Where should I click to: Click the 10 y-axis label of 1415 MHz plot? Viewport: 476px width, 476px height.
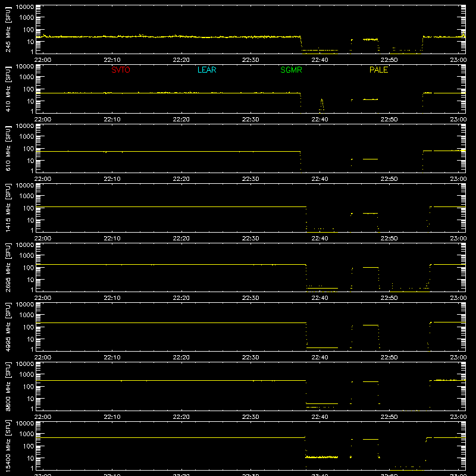tap(30, 220)
